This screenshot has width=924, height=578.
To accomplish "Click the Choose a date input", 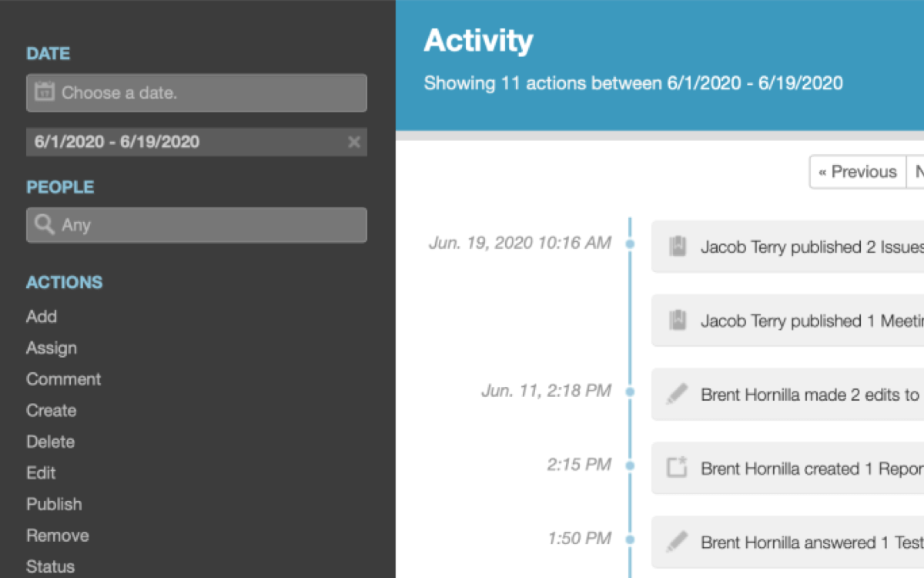I will [208, 92].
